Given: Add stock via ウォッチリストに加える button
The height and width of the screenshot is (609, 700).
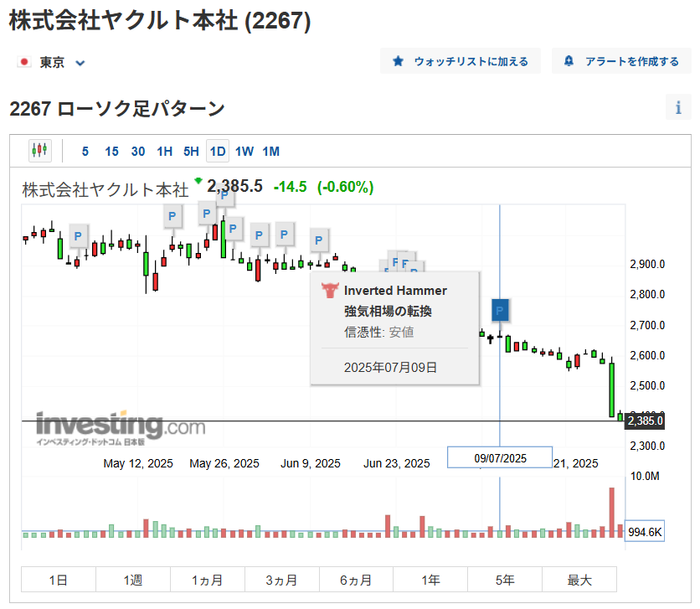Looking at the screenshot, I should coord(461,61).
